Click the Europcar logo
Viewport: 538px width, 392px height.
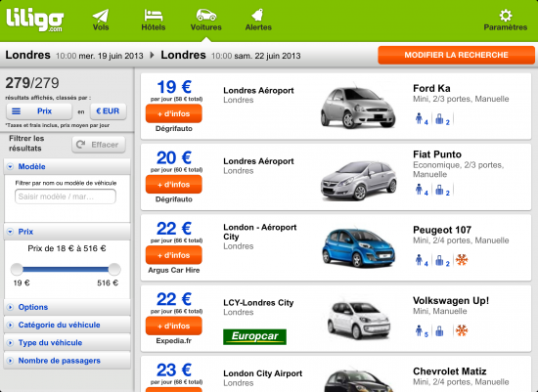(x=254, y=336)
